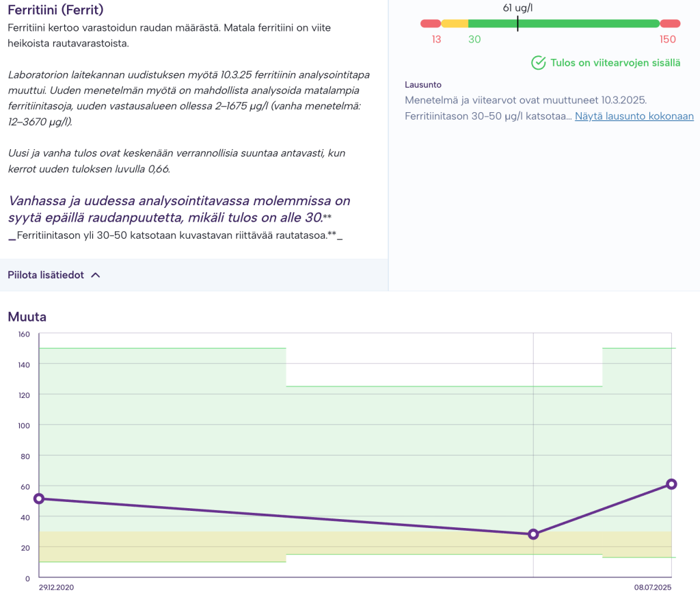Click the yellow segment of range bar
Viewport: 700px width, 595px height.
point(455,24)
